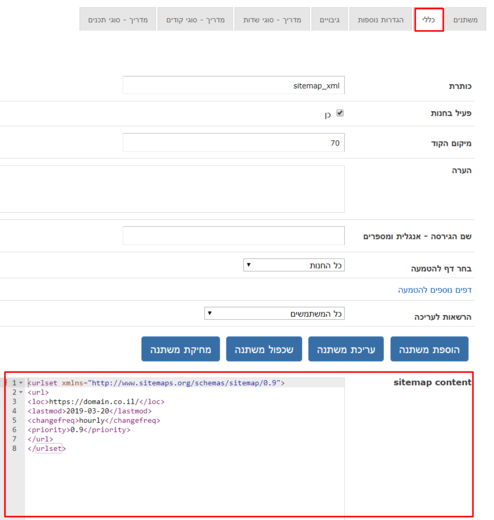Expand the כל המשתמשים dropdown
The width and height of the screenshot is (494, 520).
[x=274, y=314]
